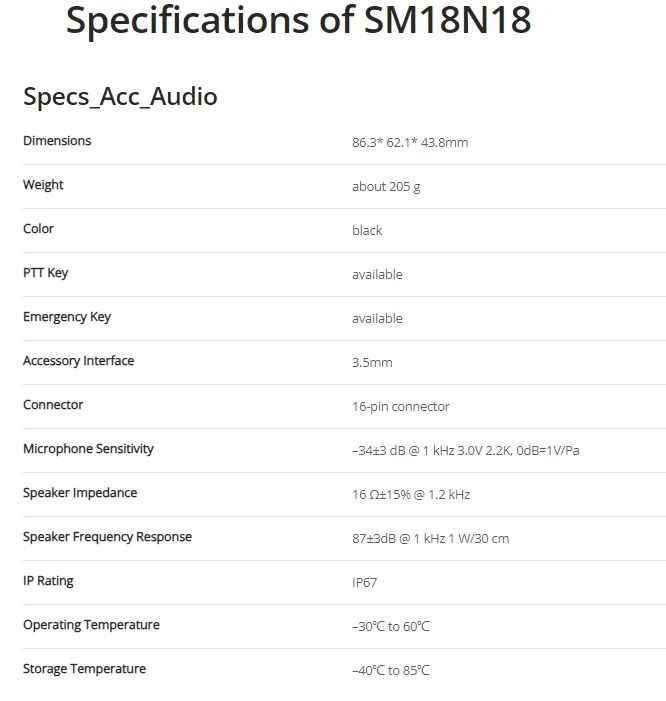666x701 pixels.
Task: Select the –40°C to 85°C storage value
Action: click(390, 671)
